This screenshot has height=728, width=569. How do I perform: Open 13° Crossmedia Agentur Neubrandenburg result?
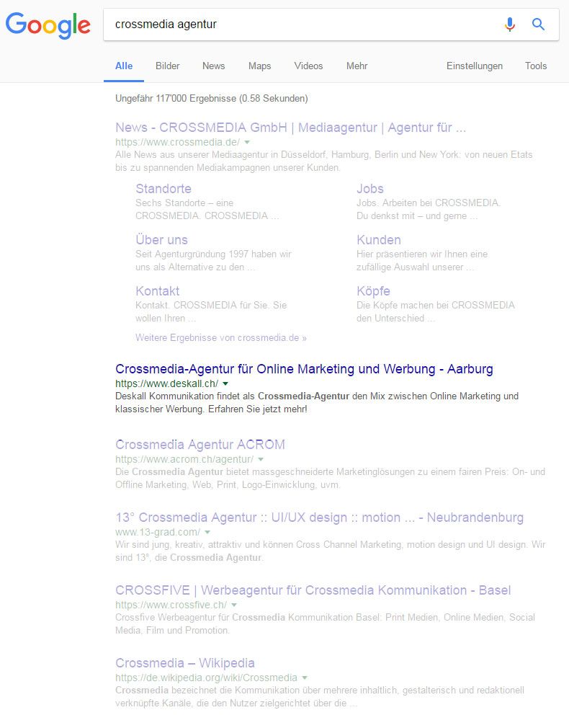click(319, 518)
